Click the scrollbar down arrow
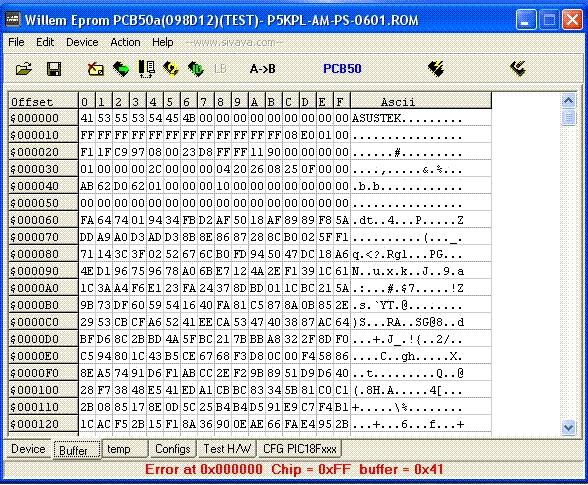 pyautogui.click(x=568, y=427)
